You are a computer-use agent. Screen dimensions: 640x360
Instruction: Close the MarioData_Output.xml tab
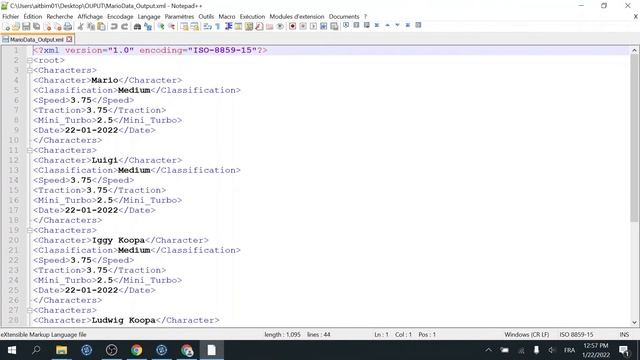[69, 39]
